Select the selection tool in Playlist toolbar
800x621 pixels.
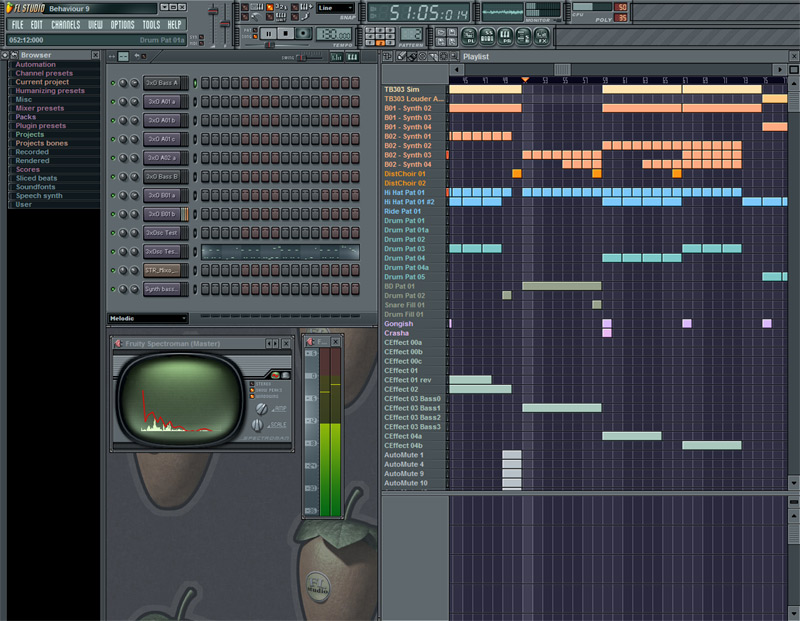coord(444,57)
